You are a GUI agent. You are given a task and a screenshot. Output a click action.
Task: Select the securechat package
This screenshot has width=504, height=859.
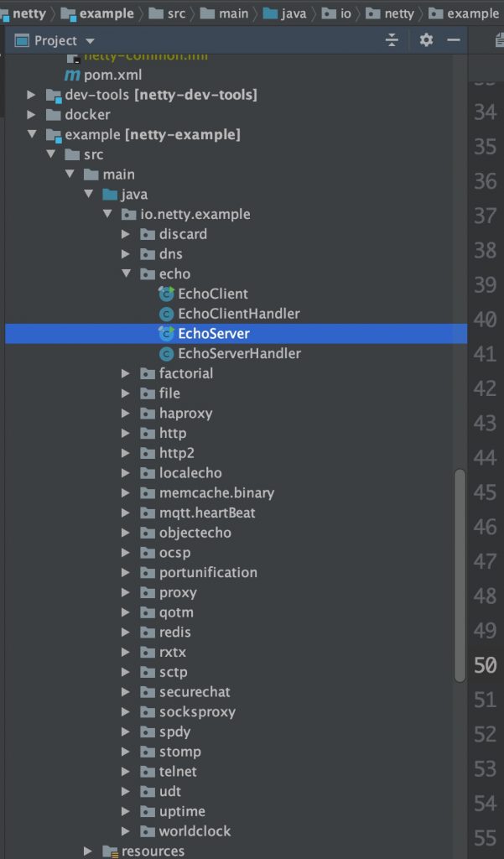click(195, 692)
